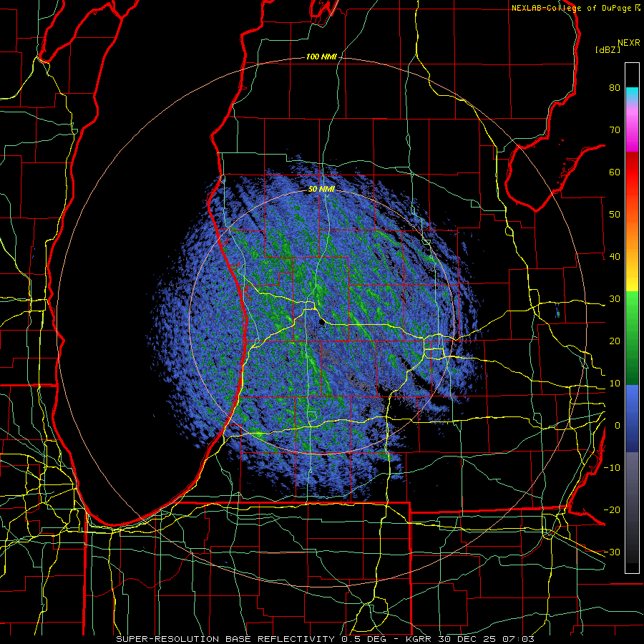The width and height of the screenshot is (644, 644).
Task: Click the 60 value on dBZ scale
Action: pos(615,172)
